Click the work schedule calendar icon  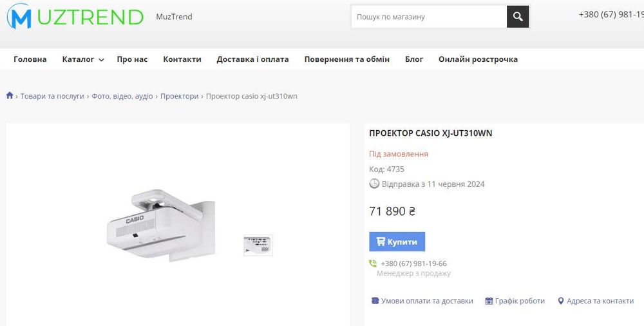point(489,301)
